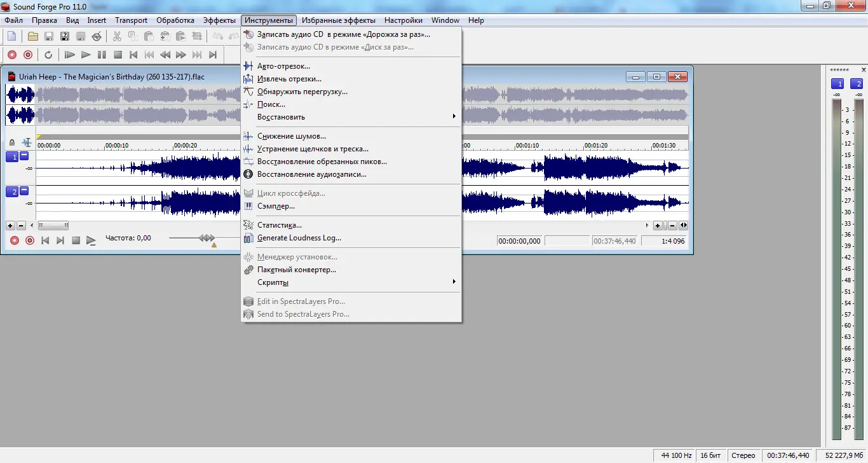
Task: Arm recording with the main toolbar Record button
Action: pos(12,55)
